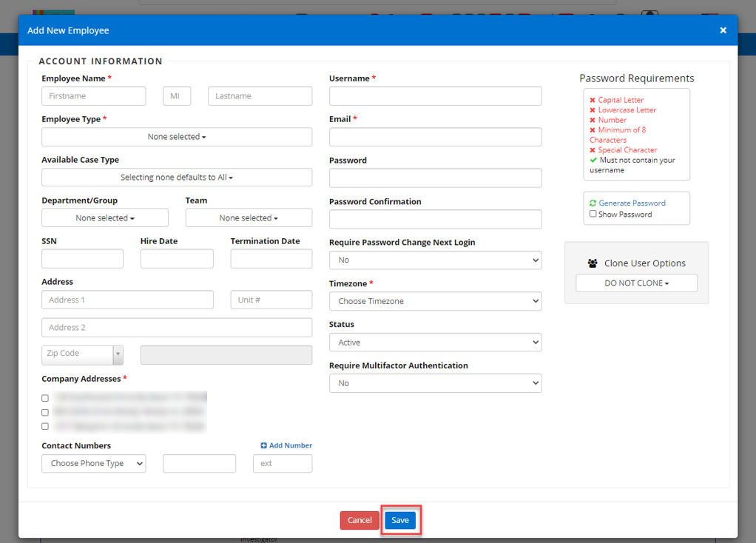Click the Termination Date field
This screenshot has height=543, width=756.
point(271,259)
